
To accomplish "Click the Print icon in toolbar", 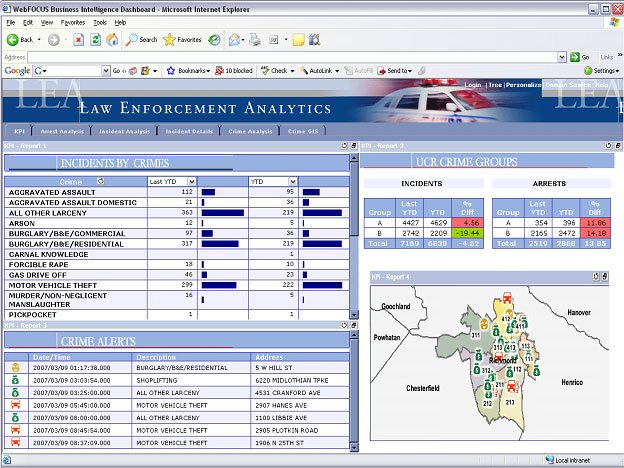I will click(x=255, y=39).
